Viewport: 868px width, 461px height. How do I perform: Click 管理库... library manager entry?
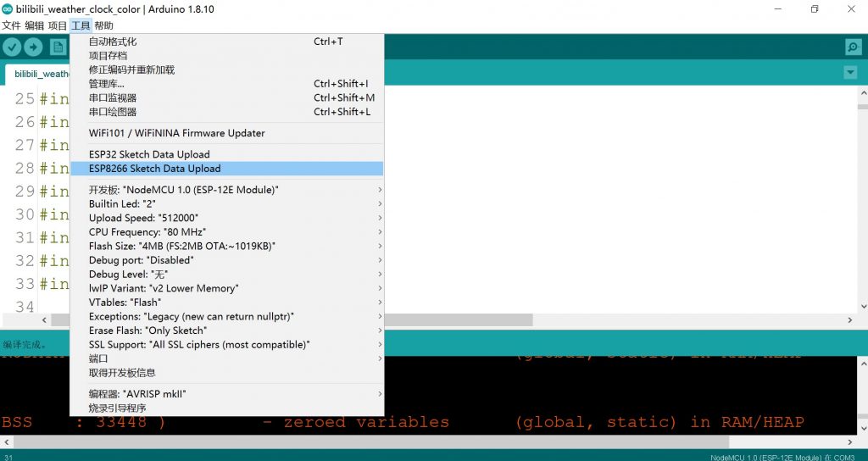[x=107, y=84]
